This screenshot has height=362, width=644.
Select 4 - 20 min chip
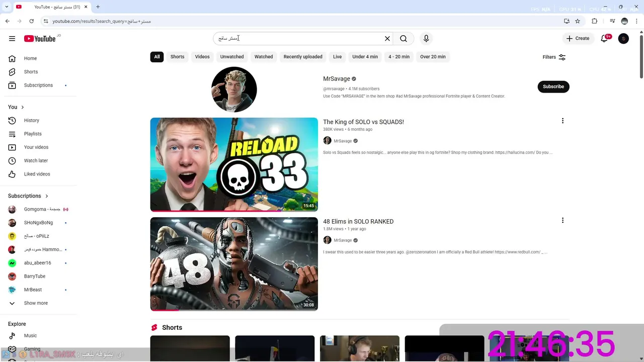tap(399, 57)
